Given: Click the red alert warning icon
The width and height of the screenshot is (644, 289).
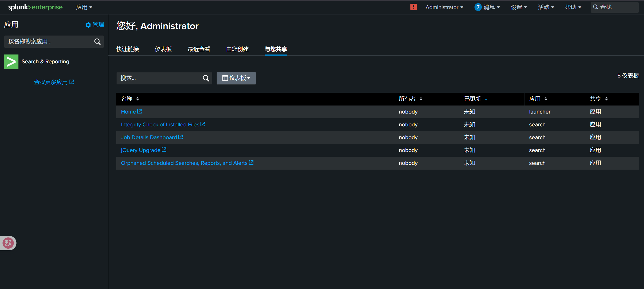Looking at the screenshot, I should [x=413, y=7].
